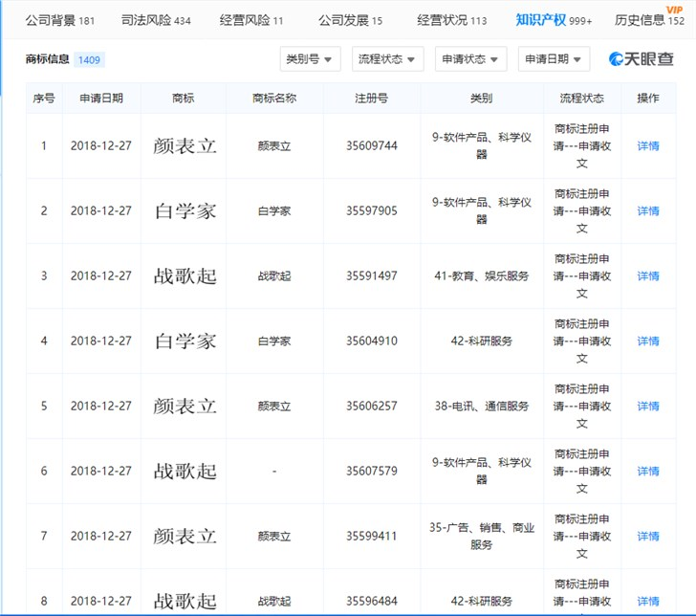The image size is (696, 616).
Task: Open the 类别号 dropdown filter
Action: tap(310, 59)
